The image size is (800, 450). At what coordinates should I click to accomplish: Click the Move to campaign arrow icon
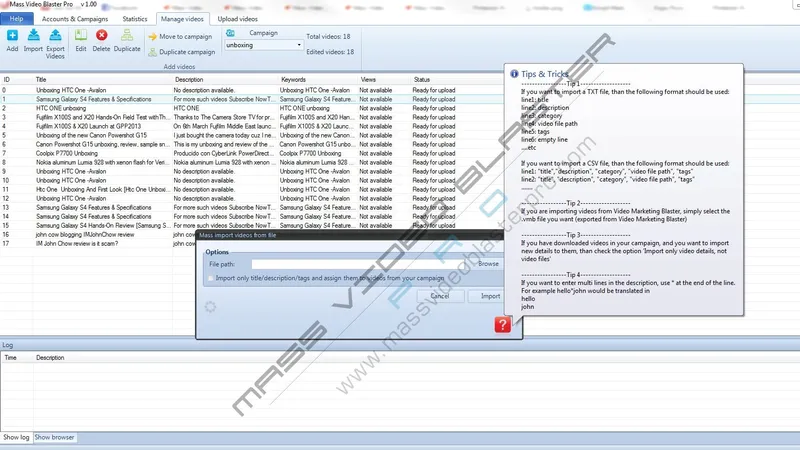click(153, 37)
